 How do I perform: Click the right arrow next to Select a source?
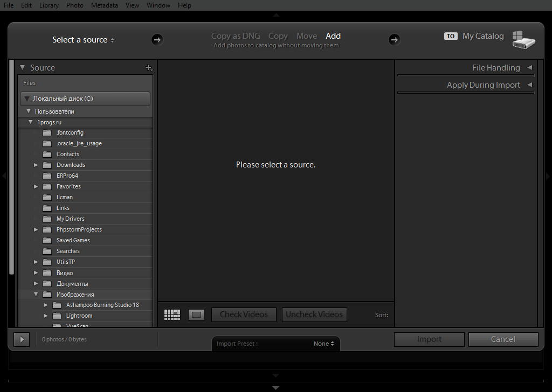coord(156,39)
